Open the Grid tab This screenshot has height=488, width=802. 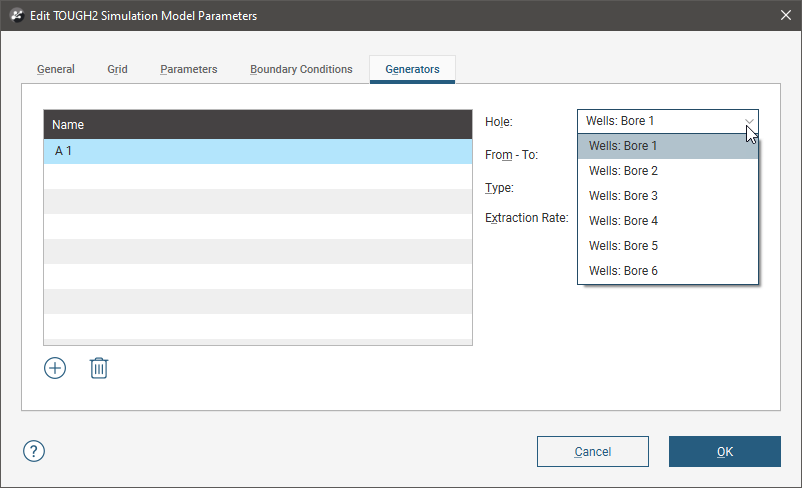pyautogui.click(x=117, y=70)
